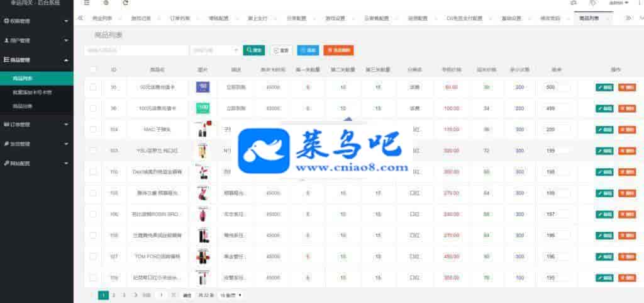Click the orange delete button in the TOM FORD row
This screenshot has width=644, height=303.
pos(626,257)
